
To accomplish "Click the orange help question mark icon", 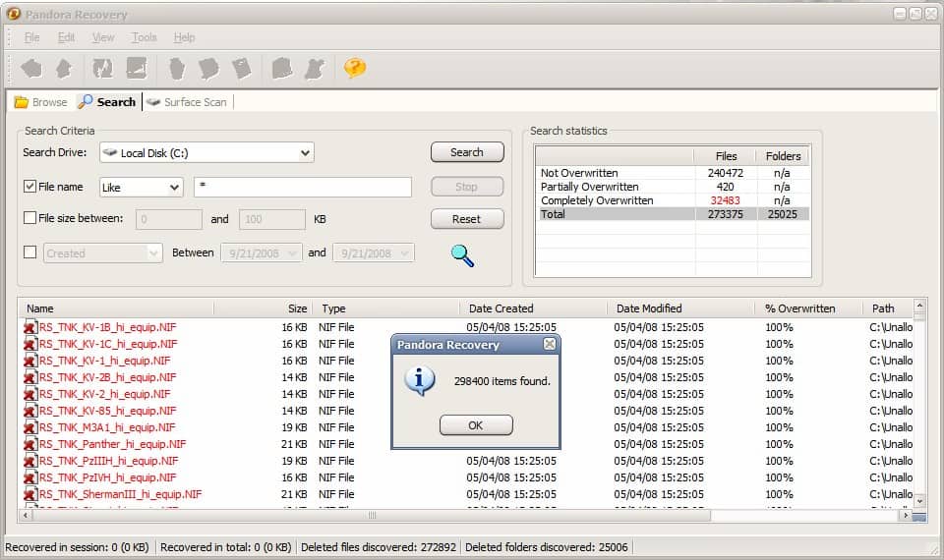I will pyautogui.click(x=355, y=68).
